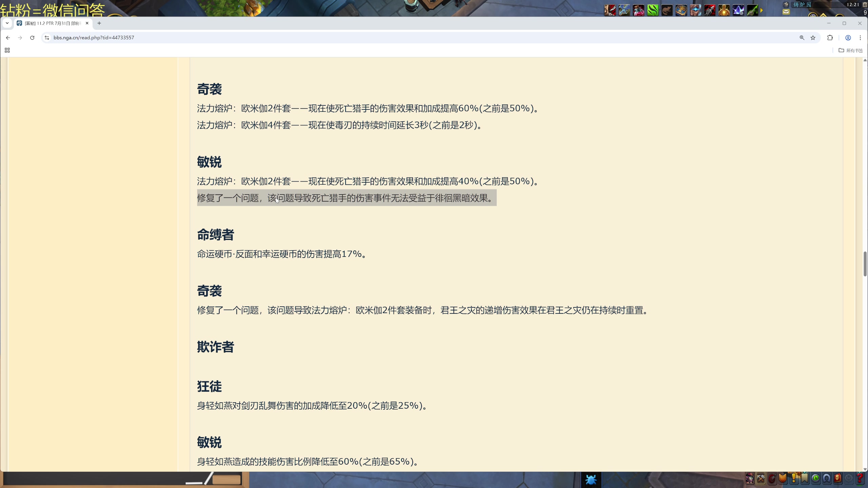Click the 伤害效果和加成提高60% line

(x=368, y=108)
